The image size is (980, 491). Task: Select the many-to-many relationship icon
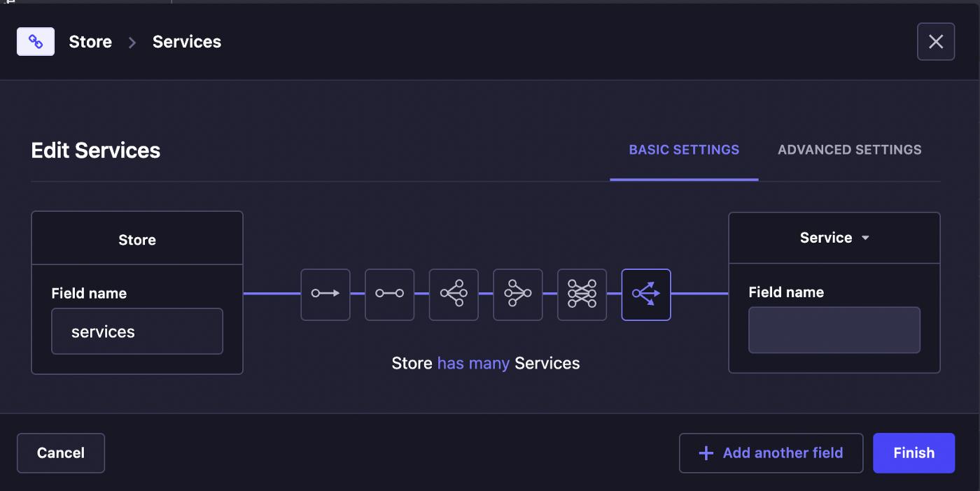pos(582,294)
